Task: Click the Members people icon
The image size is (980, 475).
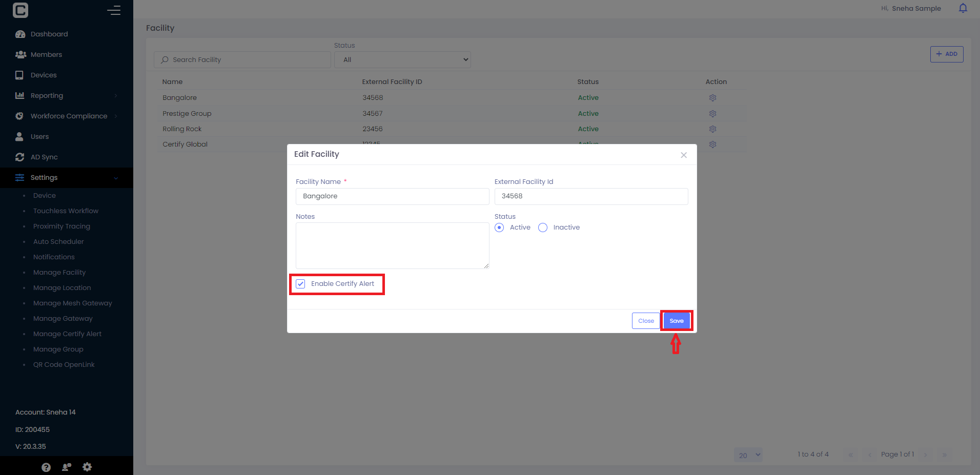Action: coord(21,54)
